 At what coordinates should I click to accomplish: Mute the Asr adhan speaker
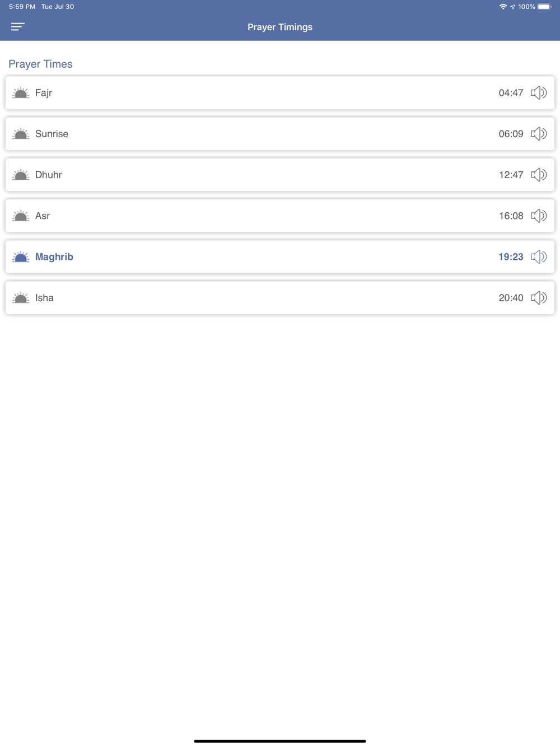pyautogui.click(x=539, y=216)
